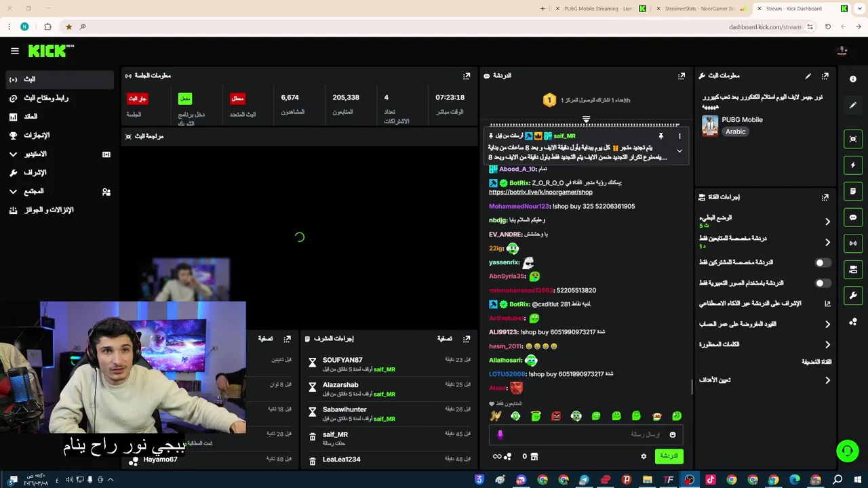Expand followers-only chat setting row

[765, 242]
